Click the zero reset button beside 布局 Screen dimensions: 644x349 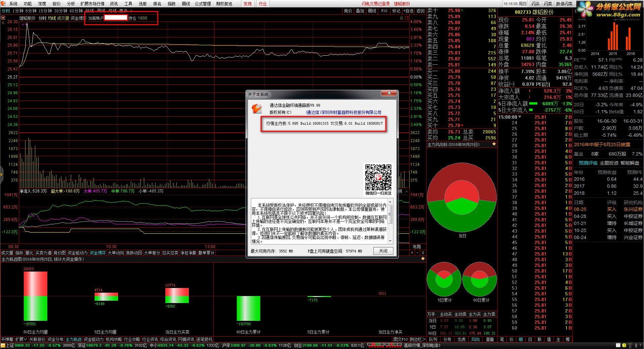[423, 253]
